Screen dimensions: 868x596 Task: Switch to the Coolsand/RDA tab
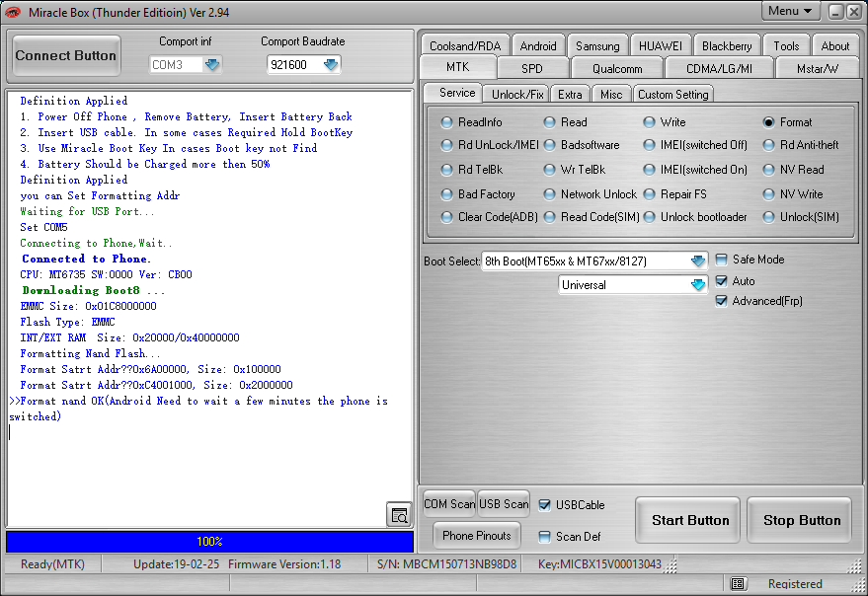tap(465, 46)
